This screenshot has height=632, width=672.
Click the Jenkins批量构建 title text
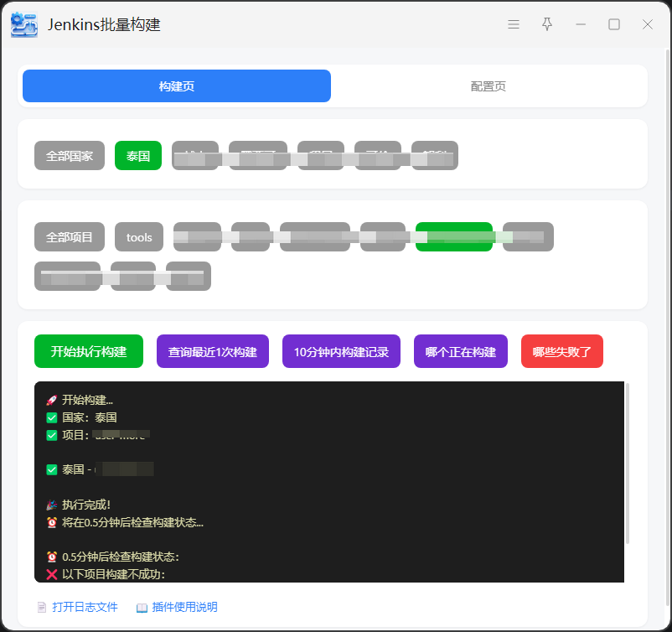[104, 24]
